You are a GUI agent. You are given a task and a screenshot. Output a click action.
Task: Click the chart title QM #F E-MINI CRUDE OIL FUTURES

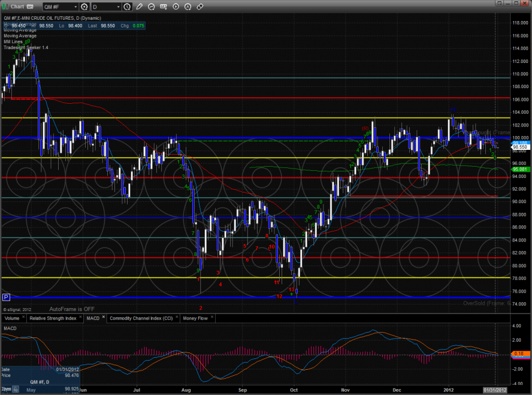point(52,18)
